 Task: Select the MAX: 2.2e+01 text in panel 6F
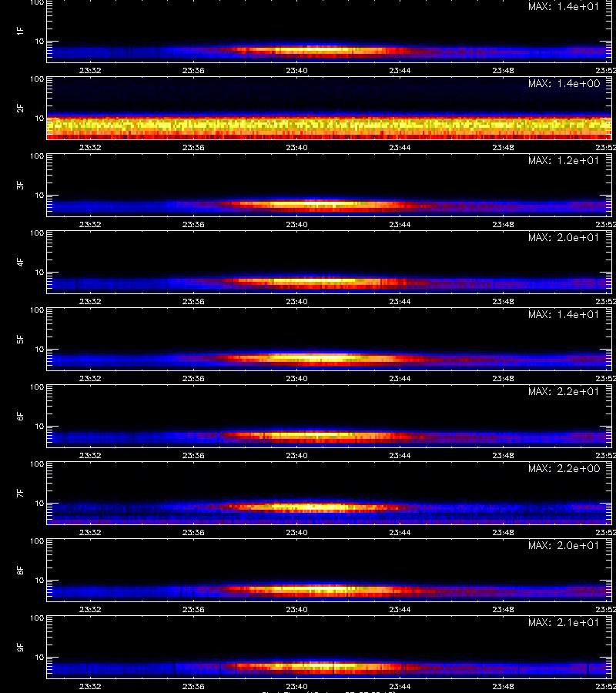[564, 391]
